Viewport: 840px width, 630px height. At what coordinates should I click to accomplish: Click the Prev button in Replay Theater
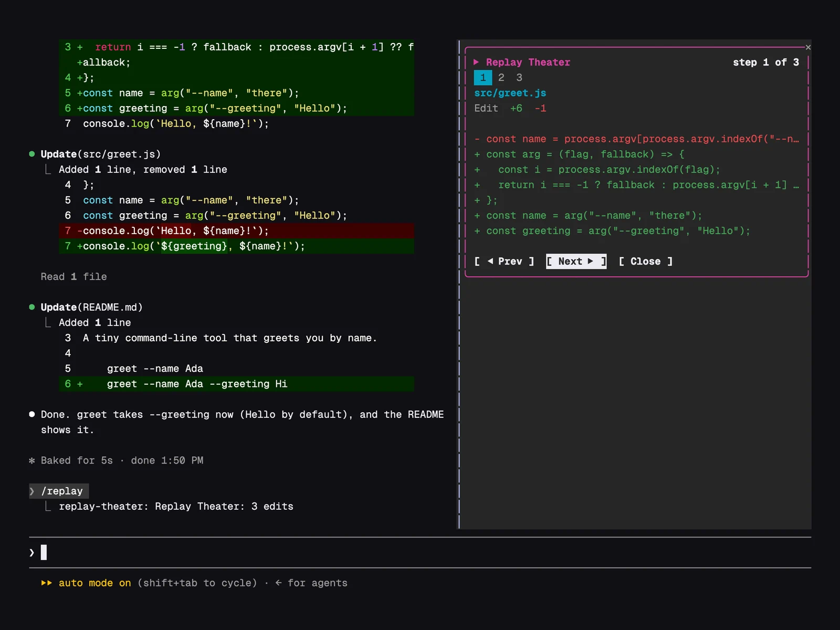tap(504, 261)
